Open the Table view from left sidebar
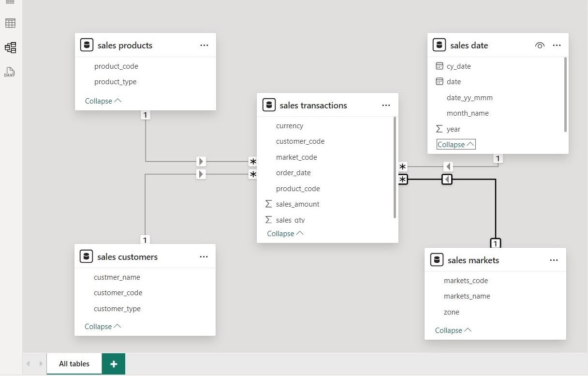Screen dimensions: 588x376 (x=10, y=23)
